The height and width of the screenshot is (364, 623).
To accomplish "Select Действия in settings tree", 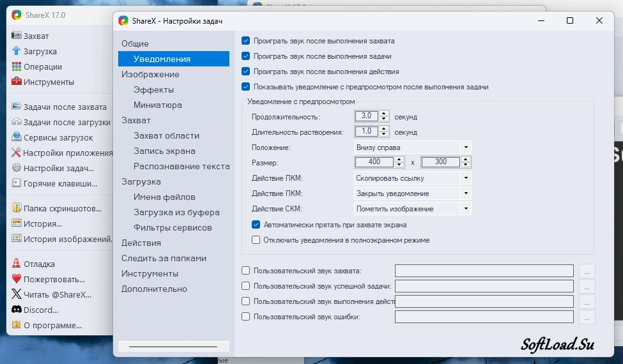I will [141, 243].
